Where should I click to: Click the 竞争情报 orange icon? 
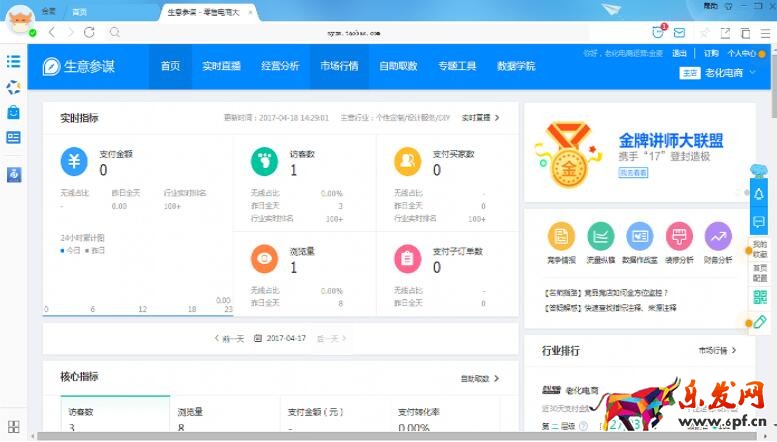pos(561,237)
